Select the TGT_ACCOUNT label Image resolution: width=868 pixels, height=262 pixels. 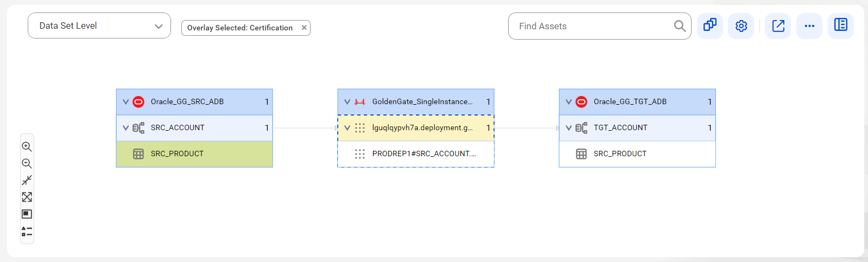click(620, 127)
